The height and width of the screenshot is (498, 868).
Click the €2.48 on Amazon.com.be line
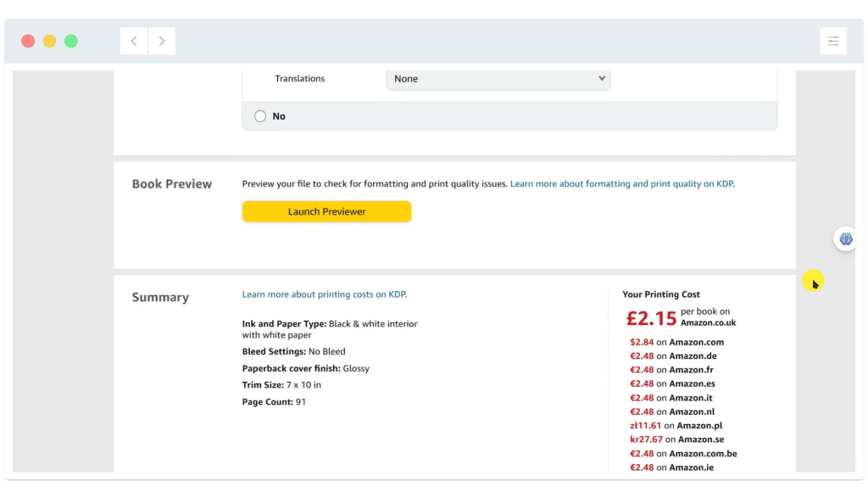(683, 454)
